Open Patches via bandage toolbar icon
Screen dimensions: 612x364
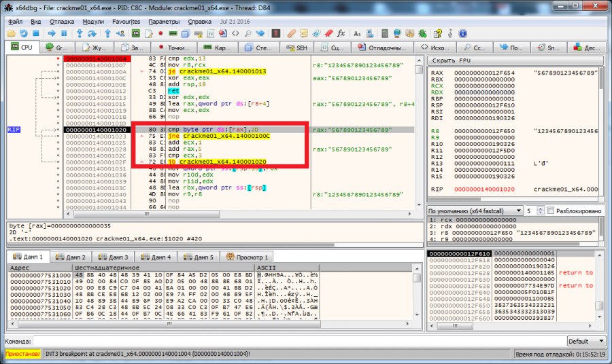(292, 33)
